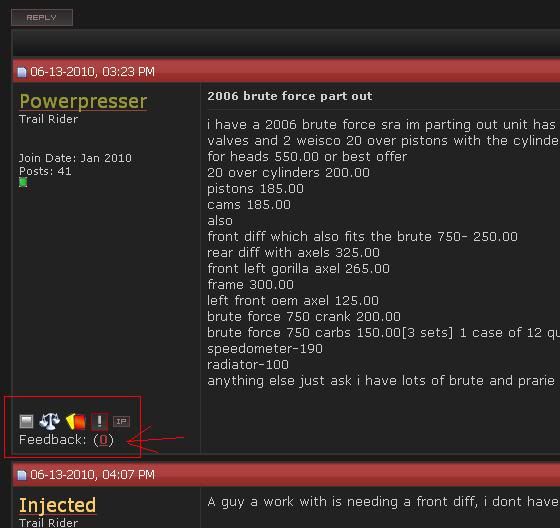Click Powerpresser's "Posts: 41" text
This screenshot has width=560, height=528.
coord(45,171)
